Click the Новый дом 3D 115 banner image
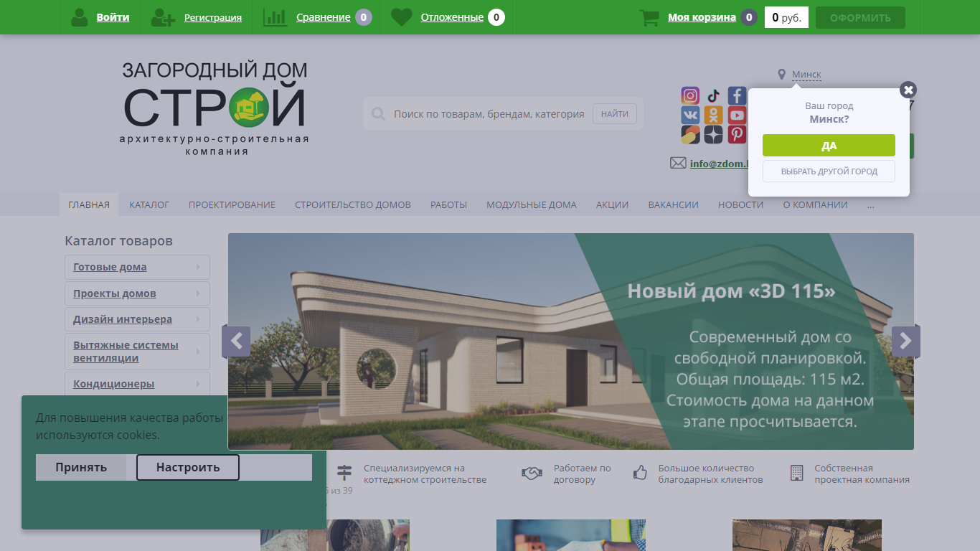This screenshot has height=551, width=980. [x=571, y=342]
